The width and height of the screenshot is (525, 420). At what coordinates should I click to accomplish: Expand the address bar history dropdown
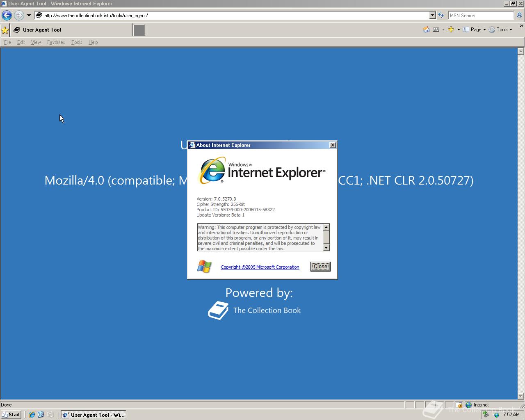click(x=432, y=15)
